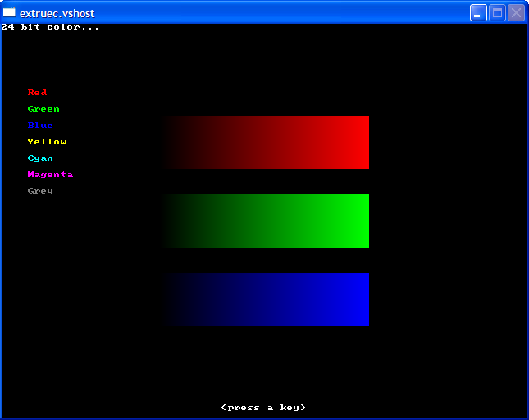Close the extruec.vshost window
The image size is (529, 420).
[516, 12]
